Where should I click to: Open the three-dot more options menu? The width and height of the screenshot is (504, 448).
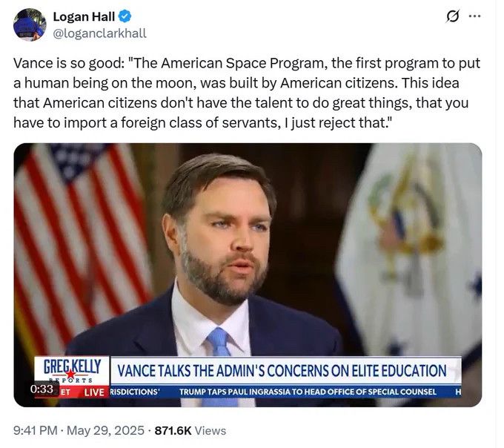475,16
